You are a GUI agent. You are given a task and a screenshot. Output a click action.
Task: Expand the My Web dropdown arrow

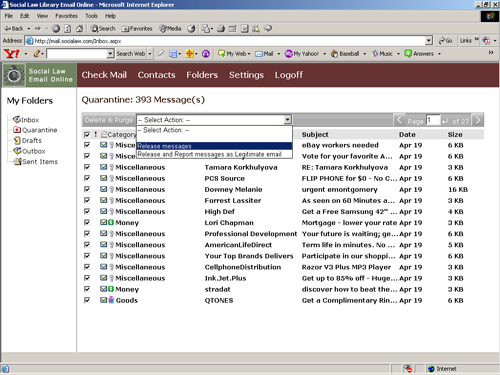[249, 54]
